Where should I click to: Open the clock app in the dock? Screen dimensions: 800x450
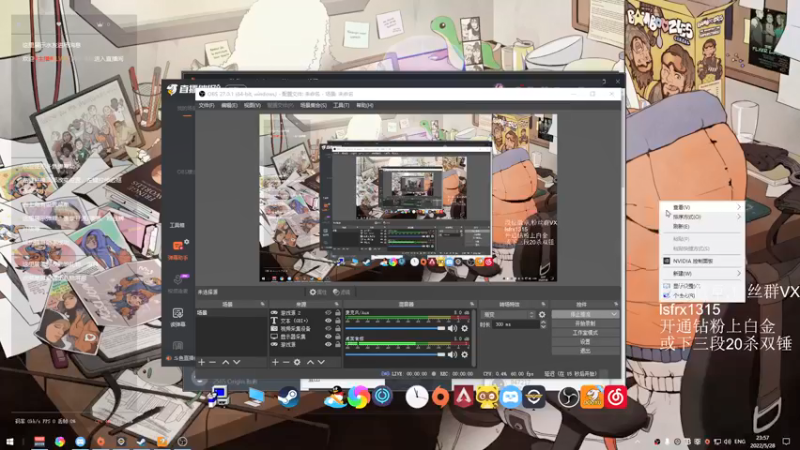click(x=417, y=397)
